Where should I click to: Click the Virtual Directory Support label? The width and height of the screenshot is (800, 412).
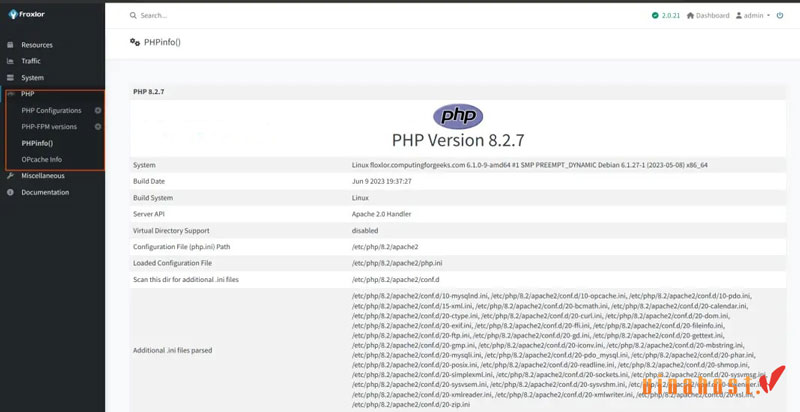click(171, 230)
